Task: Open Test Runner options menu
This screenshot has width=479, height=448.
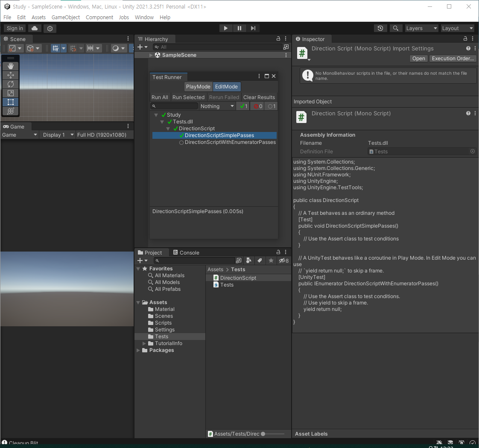Action: click(259, 76)
